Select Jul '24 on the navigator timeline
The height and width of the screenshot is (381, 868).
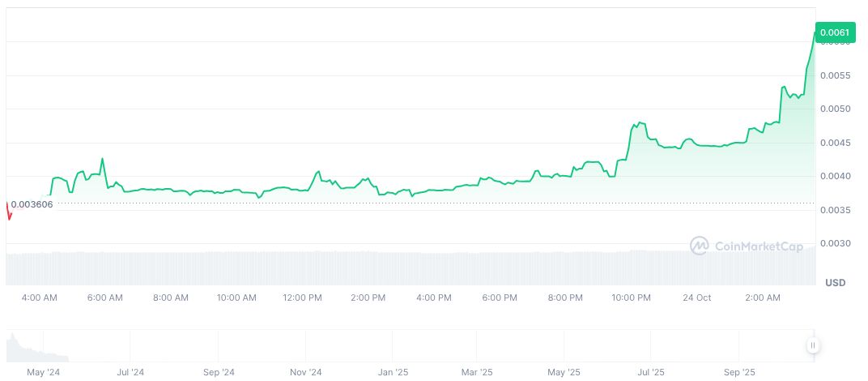[x=130, y=372]
